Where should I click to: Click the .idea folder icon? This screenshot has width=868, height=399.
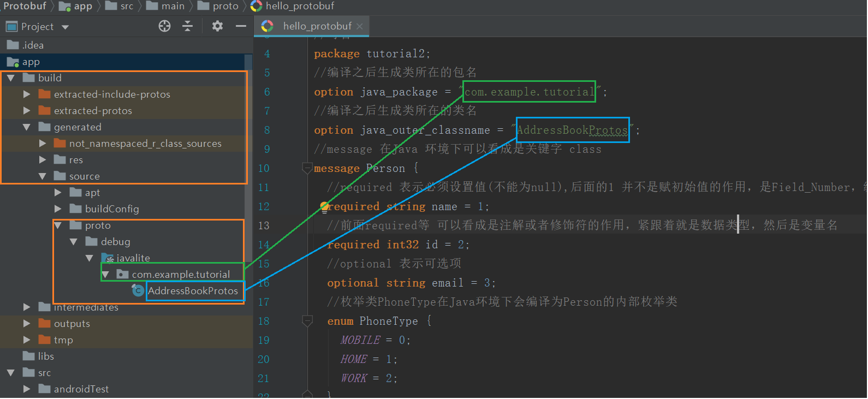13,45
